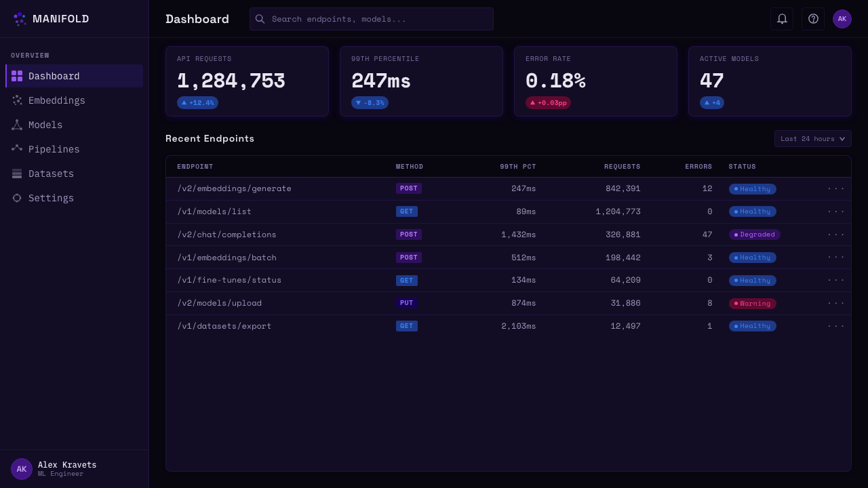Screen dimensions: 868x488
Task: Click the Healthy badge for /v1/datasets/export
Action: click(753, 326)
